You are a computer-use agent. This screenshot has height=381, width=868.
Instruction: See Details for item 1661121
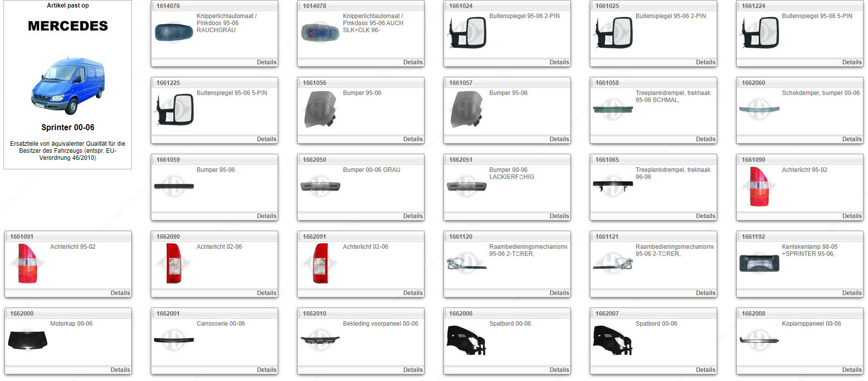coord(706,293)
